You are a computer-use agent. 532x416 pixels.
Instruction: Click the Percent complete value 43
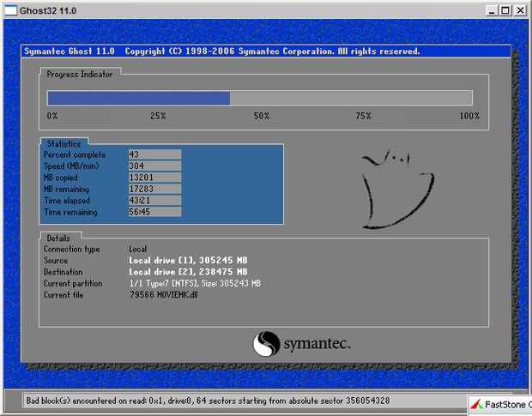click(154, 154)
